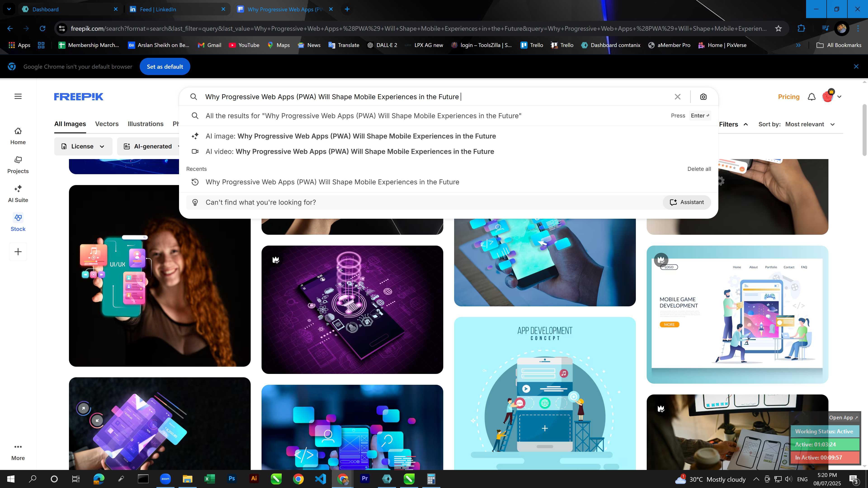Viewport: 868px width, 488px height.
Task: Set Chrome as default browser
Action: (x=165, y=67)
